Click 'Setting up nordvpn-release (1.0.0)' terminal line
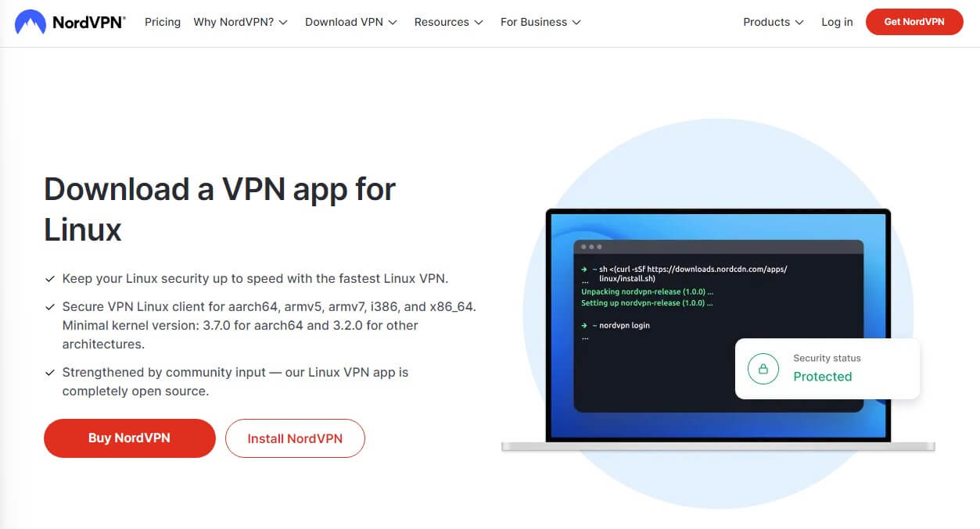980x529 pixels. 647,302
